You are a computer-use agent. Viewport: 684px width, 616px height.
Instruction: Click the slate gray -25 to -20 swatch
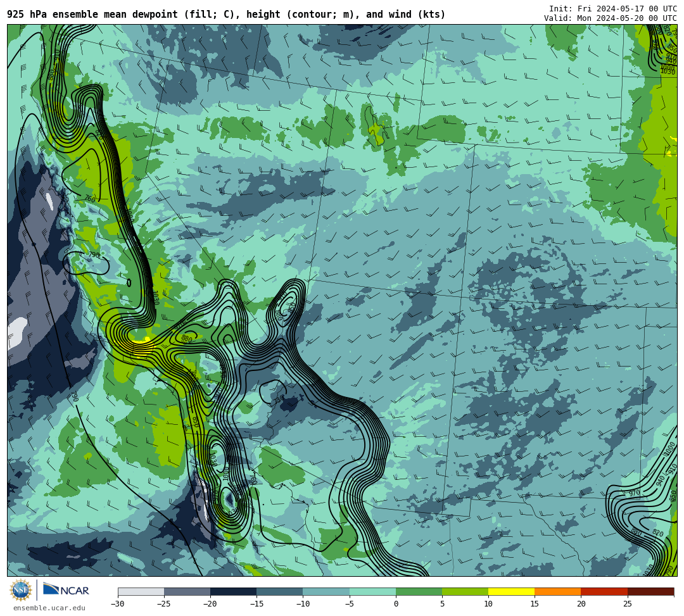[187, 591]
